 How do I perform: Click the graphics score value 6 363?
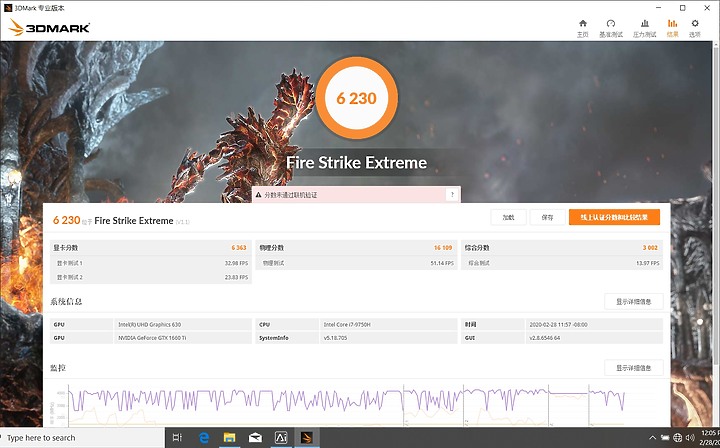(239, 247)
